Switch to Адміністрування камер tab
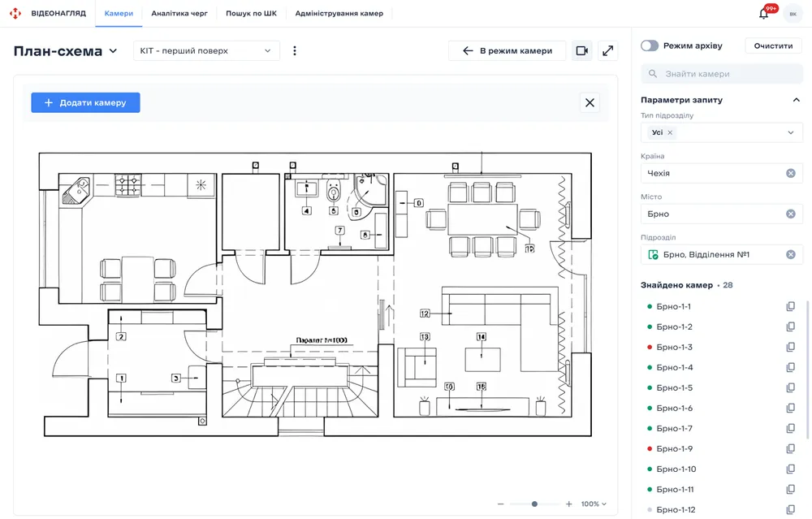This screenshot has height=519, width=812. point(339,14)
